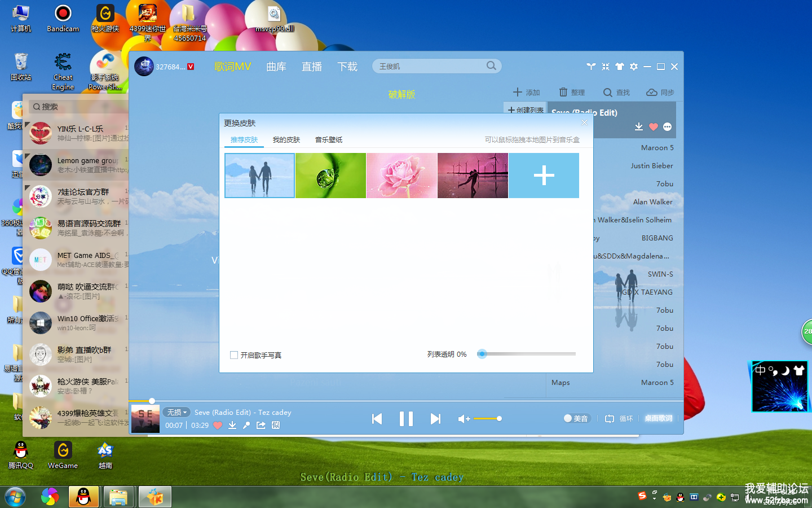Enable the 开启歌手写真 checkbox

234,355
